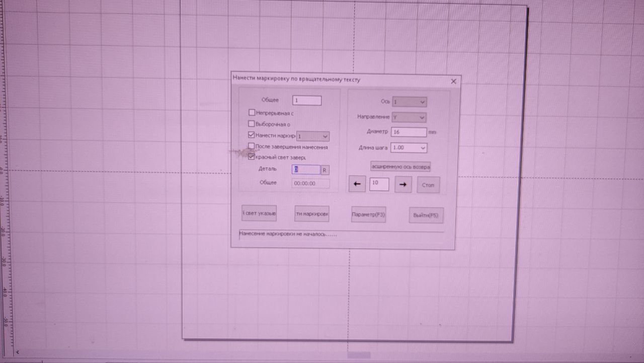Click the right arrow rotate button
The height and width of the screenshot is (363, 644).
(x=403, y=185)
